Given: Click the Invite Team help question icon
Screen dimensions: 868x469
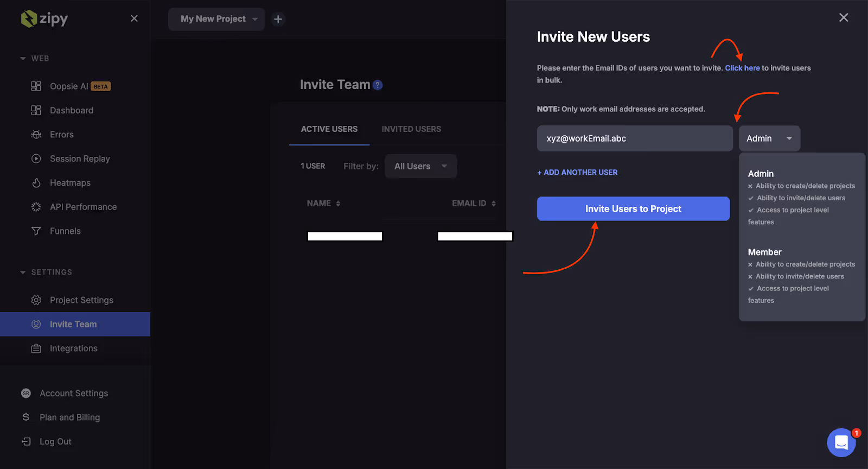Looking at the screenshot, I should (378, 85).
